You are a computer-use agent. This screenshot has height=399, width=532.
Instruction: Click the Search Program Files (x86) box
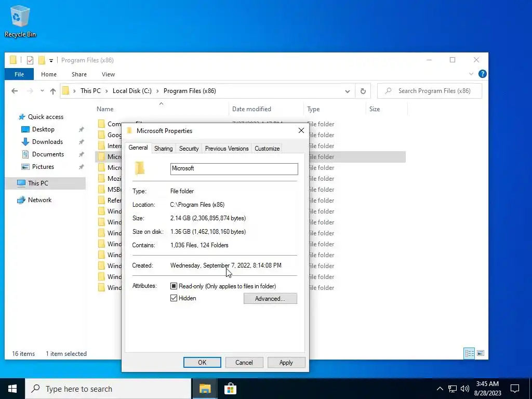click(x=430, y=91)
